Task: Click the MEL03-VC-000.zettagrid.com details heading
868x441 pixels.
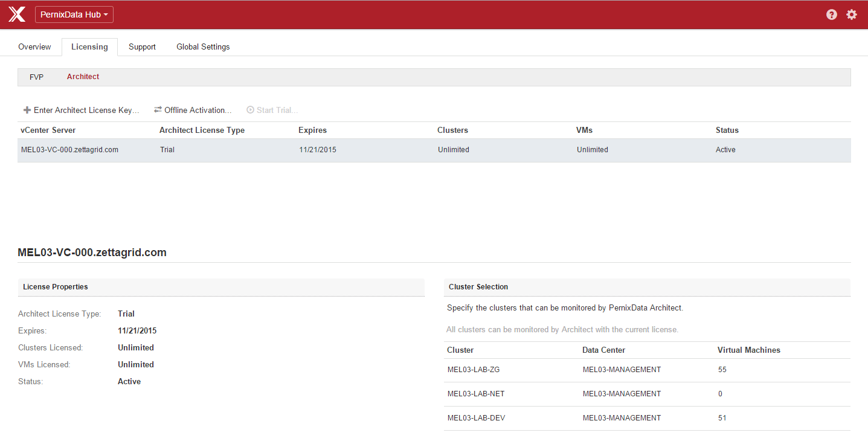Action: pyautogui.click(x=92, y=253)
